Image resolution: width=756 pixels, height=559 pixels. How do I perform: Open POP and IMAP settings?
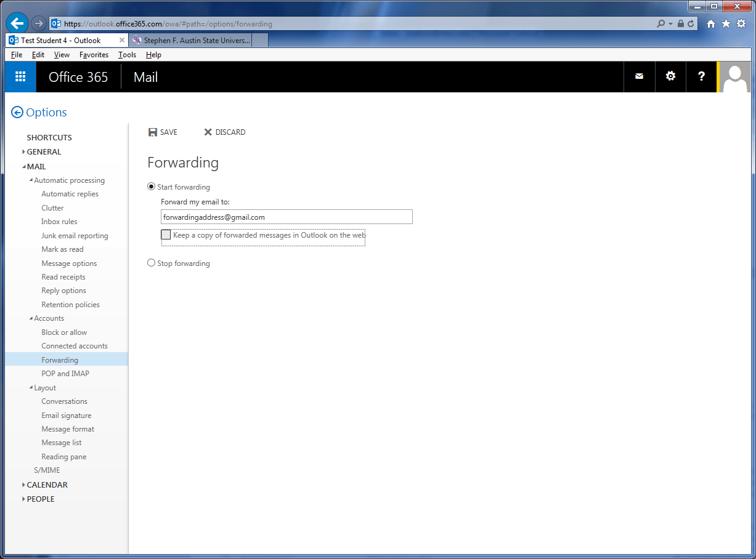[65, 374]
